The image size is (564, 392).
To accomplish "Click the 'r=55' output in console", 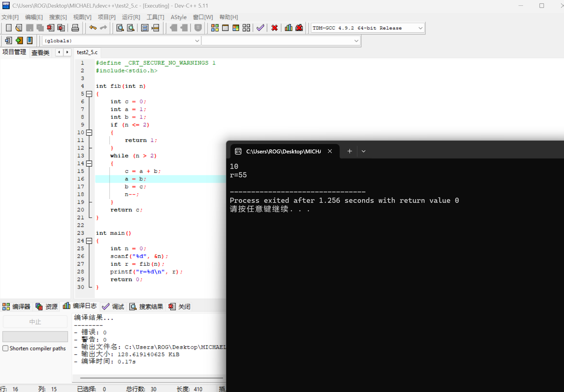I will [x=238, y=175].
